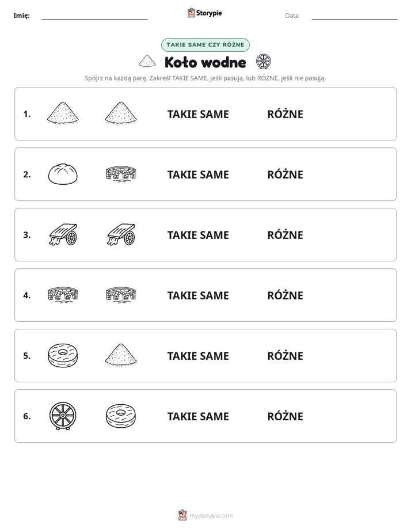Choose RÓŻNE for row 2
The height and width of the screenshot is (532, 411).
coord(285,174)
